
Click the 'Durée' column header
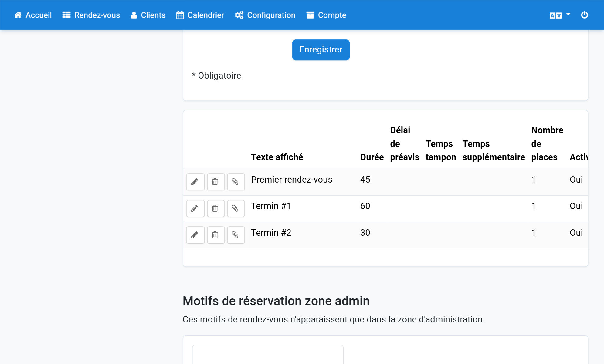372,157
